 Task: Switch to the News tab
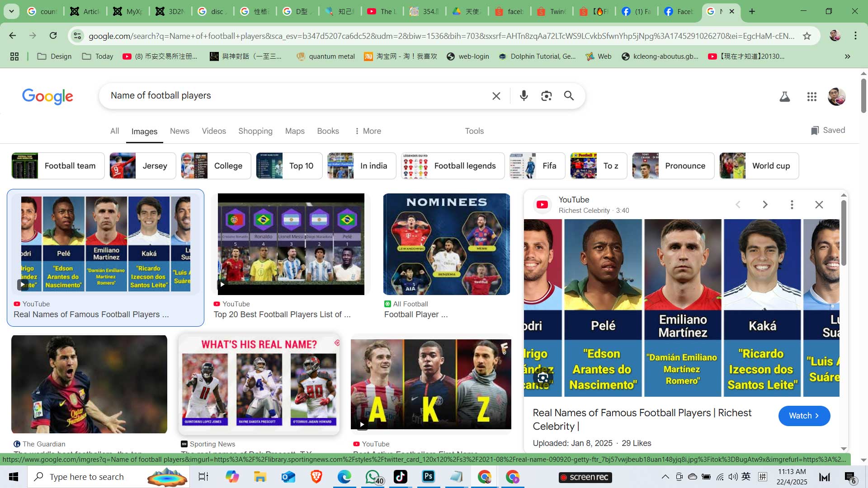(x=179, y=131)
